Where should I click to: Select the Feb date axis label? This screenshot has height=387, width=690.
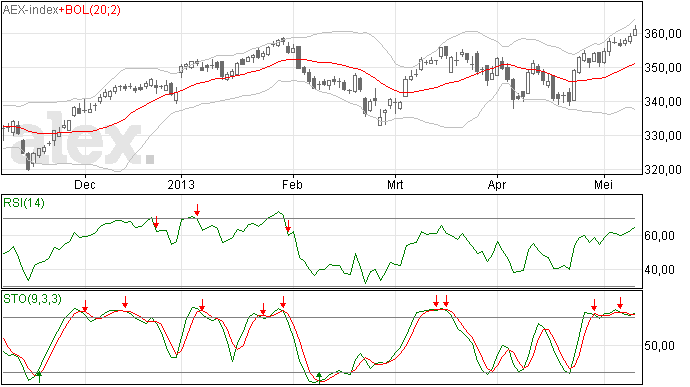(x=292, y=184)
